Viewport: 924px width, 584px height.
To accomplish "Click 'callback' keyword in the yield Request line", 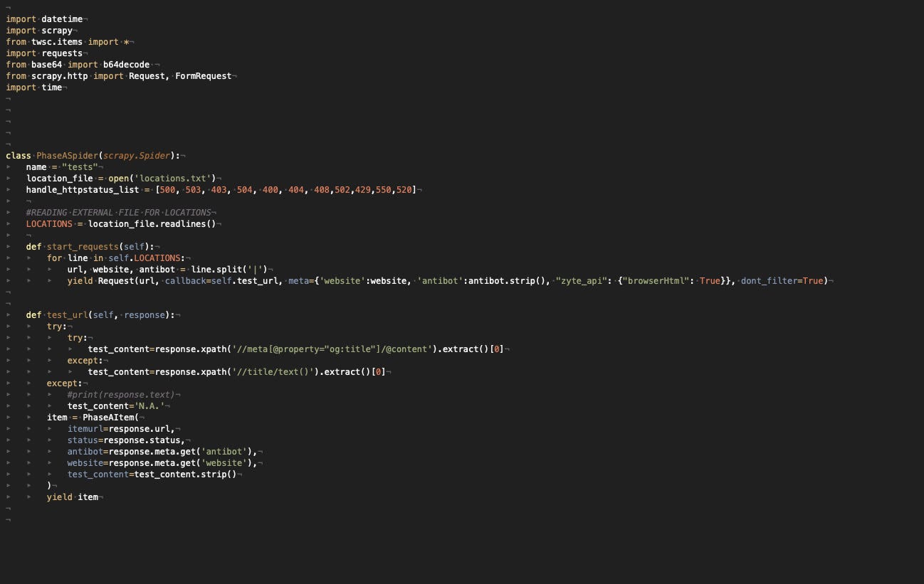I will 186,281.
